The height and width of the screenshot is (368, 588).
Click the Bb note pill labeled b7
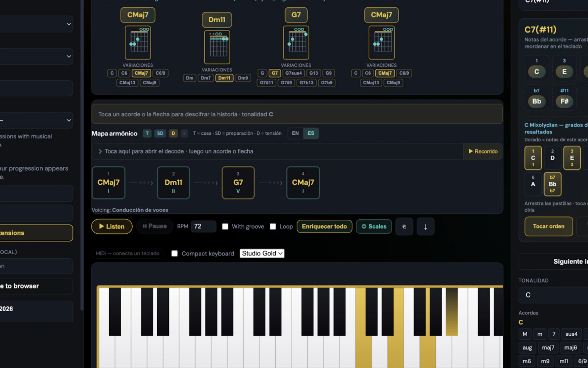click(x=537, y=101)
